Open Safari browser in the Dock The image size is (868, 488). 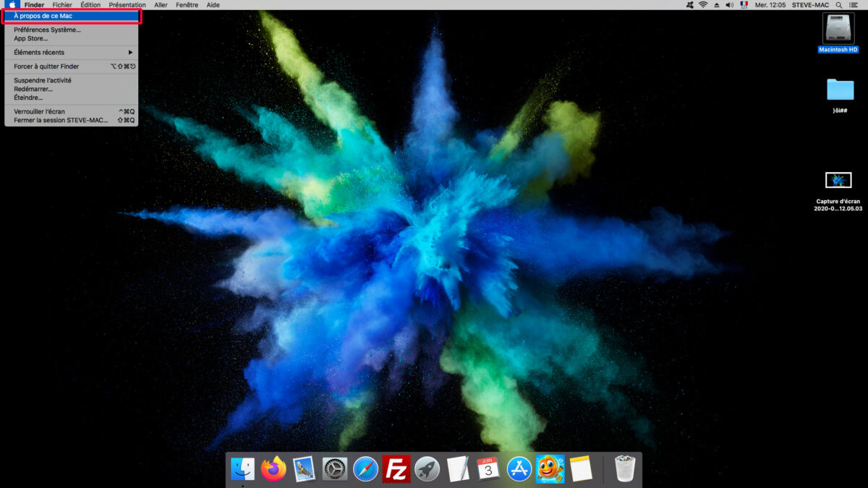click(366, 469)
